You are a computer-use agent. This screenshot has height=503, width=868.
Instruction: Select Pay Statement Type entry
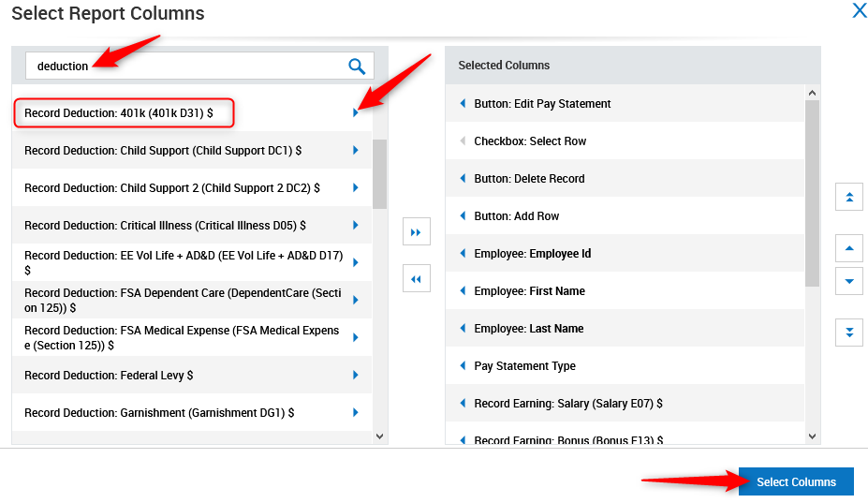(625, 365)
